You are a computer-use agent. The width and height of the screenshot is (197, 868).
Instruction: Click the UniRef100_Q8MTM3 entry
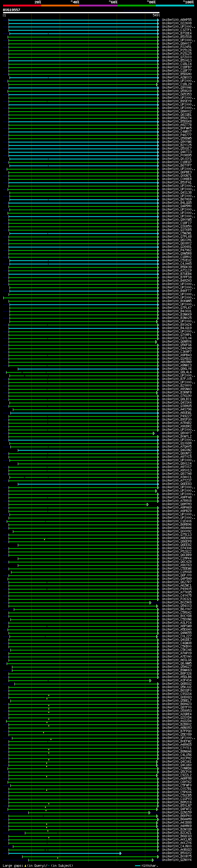(x=177, y=504)
